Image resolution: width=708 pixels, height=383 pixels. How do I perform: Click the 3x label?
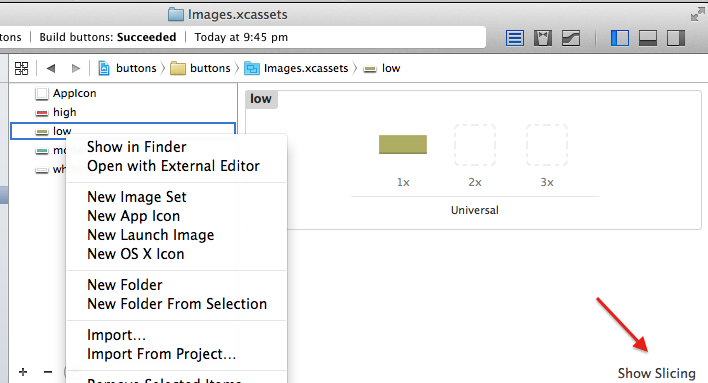547,182
